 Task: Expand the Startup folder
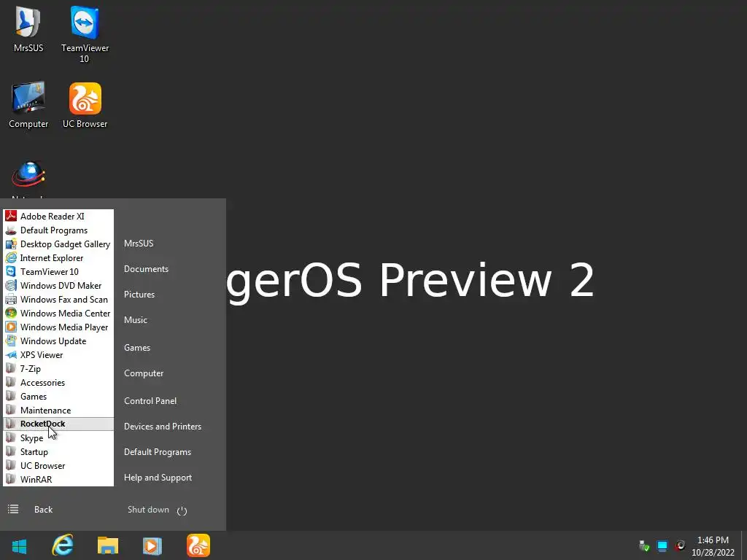coord(58,451)
